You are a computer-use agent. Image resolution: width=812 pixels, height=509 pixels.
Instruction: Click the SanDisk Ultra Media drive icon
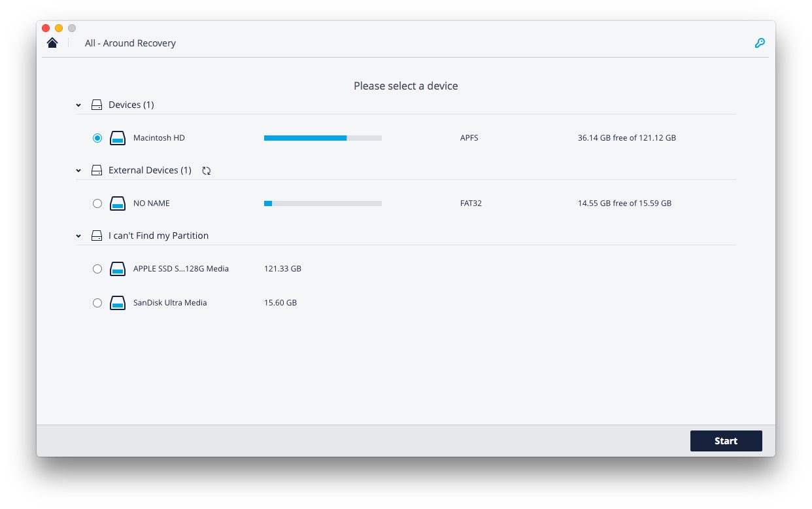tap(118, 303)
